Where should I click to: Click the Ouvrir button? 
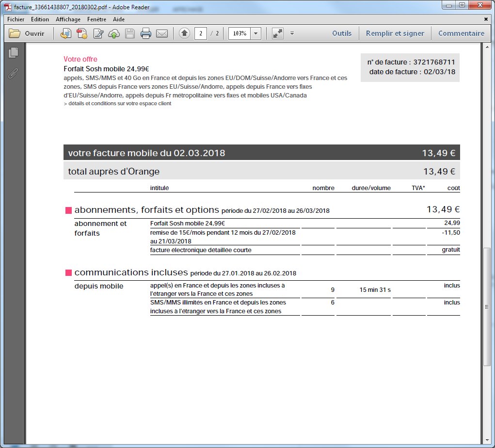(x=28, y=33)
